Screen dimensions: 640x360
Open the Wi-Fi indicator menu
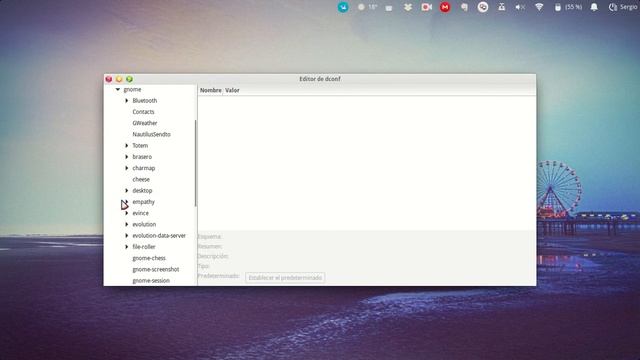539,7
